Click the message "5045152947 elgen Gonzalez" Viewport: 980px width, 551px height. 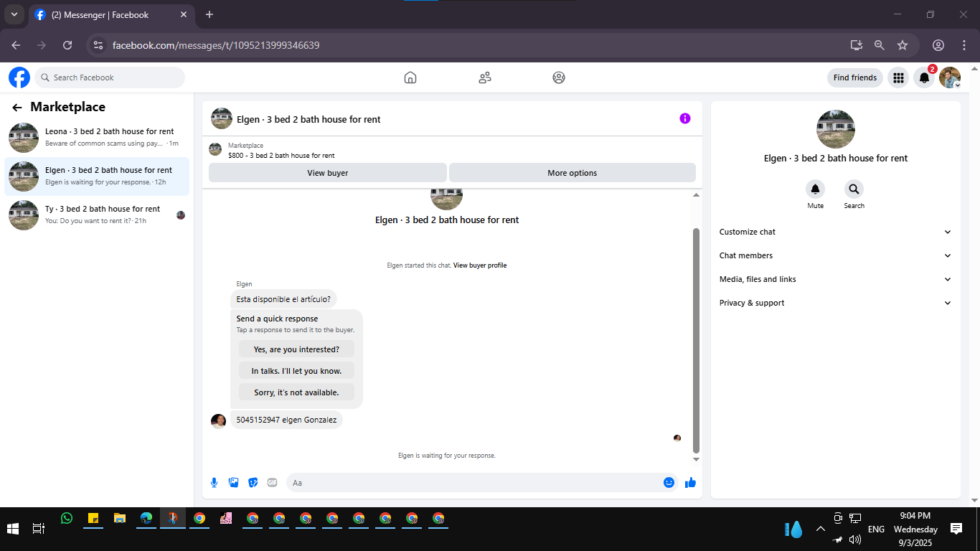[286, 420]
